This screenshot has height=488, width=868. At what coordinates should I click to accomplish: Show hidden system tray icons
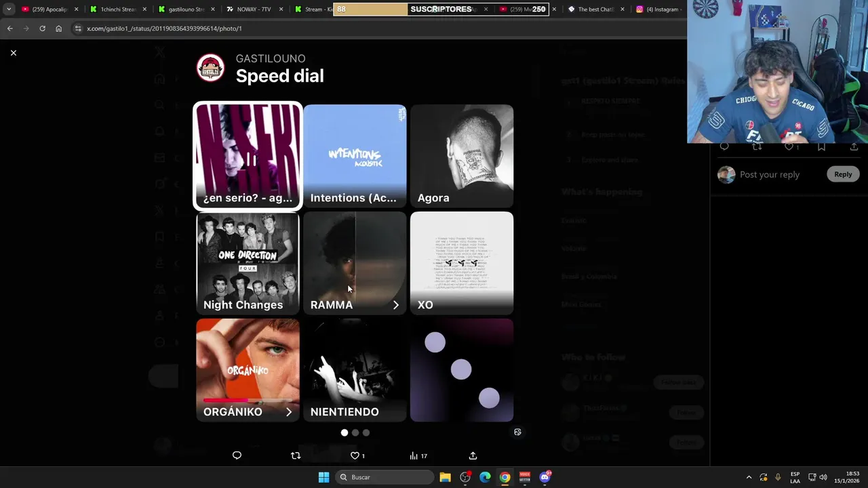[x=749, y=477]
